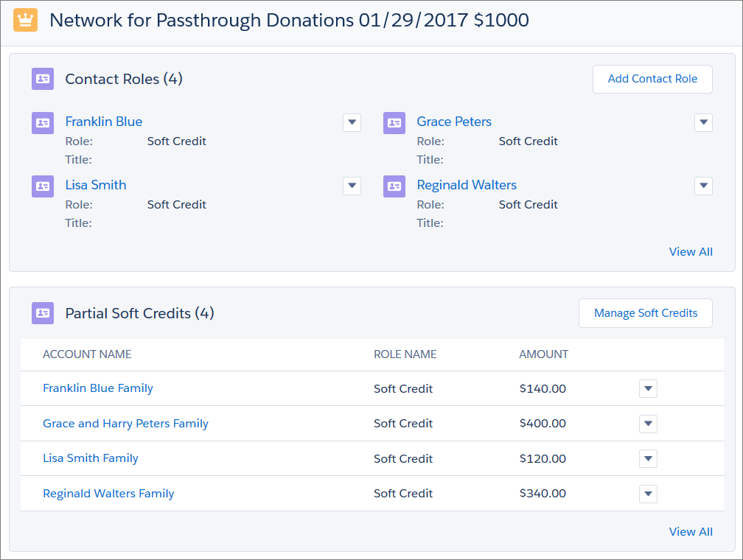View all Contact Roles

691,252
